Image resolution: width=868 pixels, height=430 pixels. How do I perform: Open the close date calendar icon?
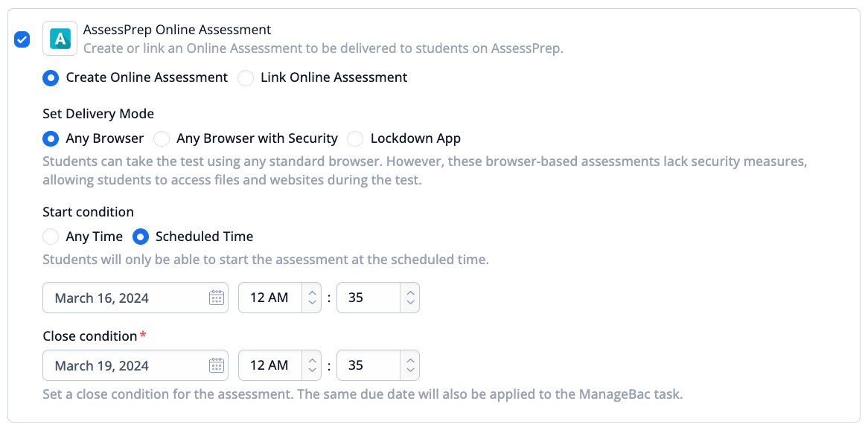click(x=216, y=365)
